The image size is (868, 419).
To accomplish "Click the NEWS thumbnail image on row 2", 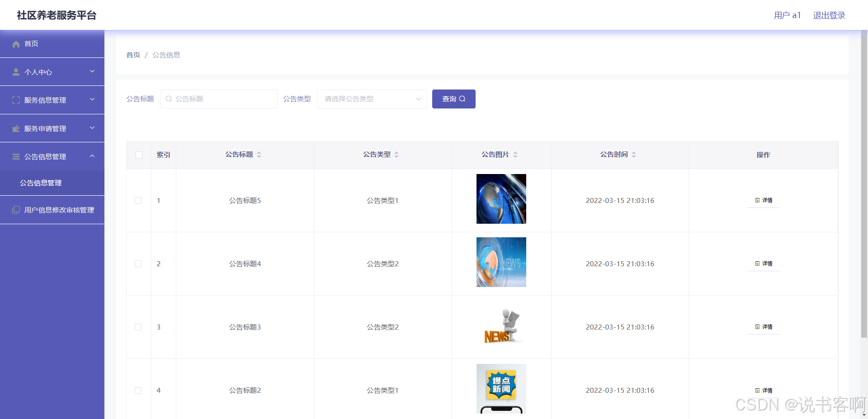I will click(x=501, y=262).
